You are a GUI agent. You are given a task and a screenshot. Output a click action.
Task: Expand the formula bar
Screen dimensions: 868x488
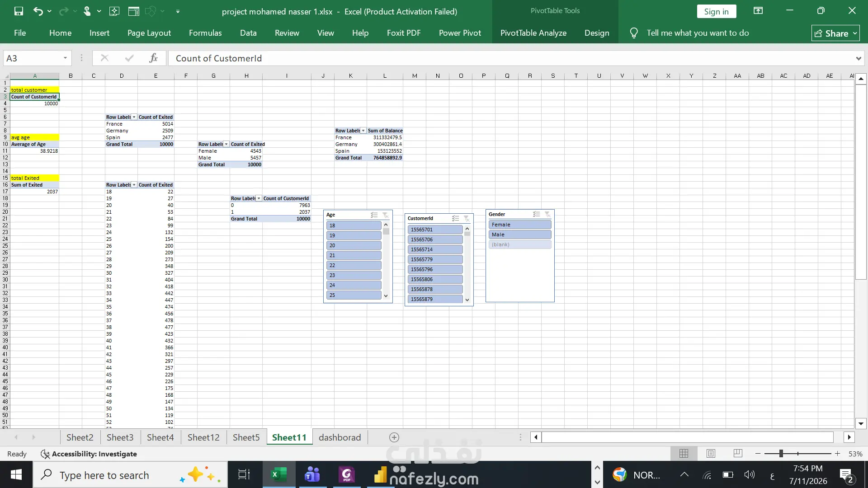pos(858,58)
